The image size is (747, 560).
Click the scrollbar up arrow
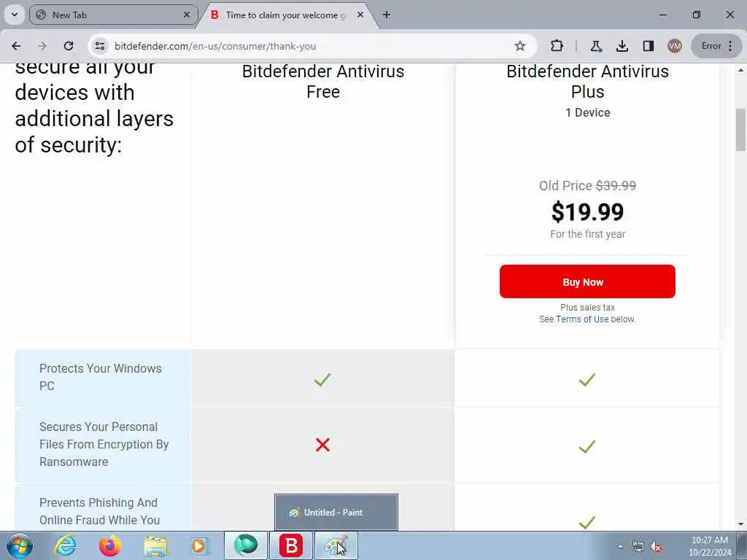(740, 70)
